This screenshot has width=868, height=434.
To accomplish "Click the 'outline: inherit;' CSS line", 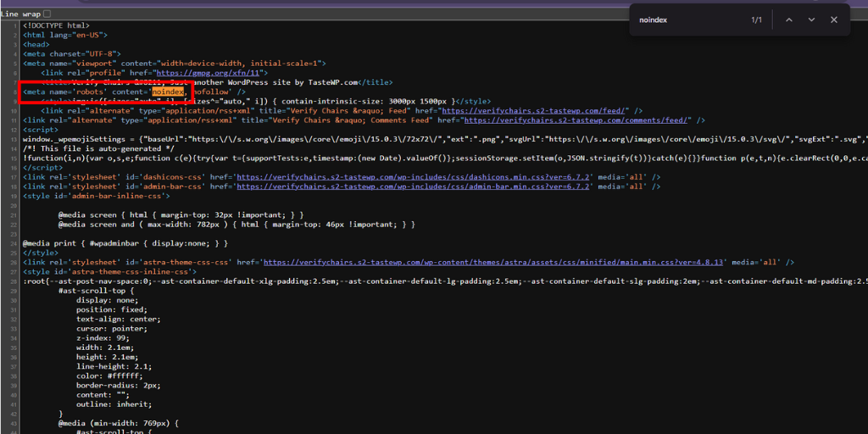I will [113, 404].
